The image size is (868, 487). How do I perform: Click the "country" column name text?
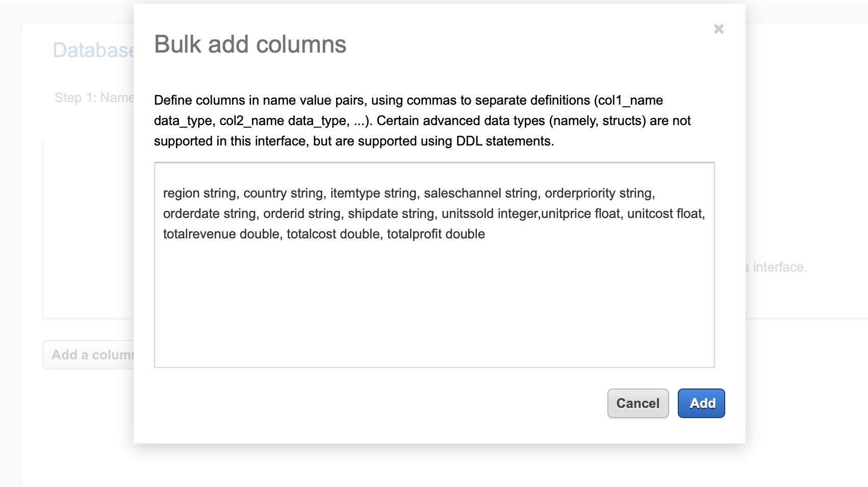click(x=265, y=193)
